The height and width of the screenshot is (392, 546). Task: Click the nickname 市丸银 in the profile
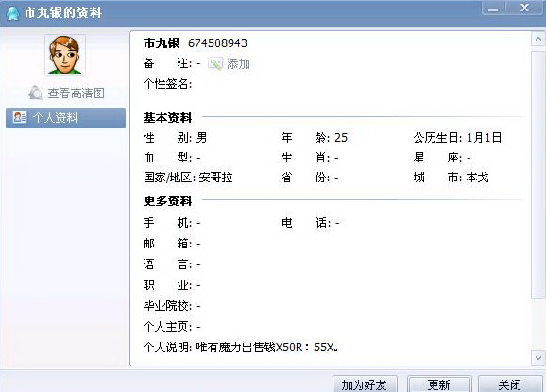pos(162,43)
